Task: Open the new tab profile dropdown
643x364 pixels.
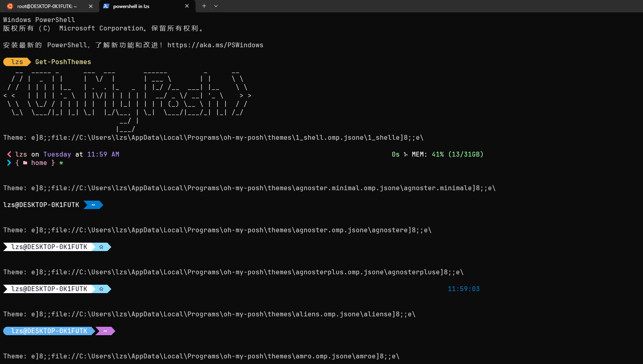Action: (216, 6)
